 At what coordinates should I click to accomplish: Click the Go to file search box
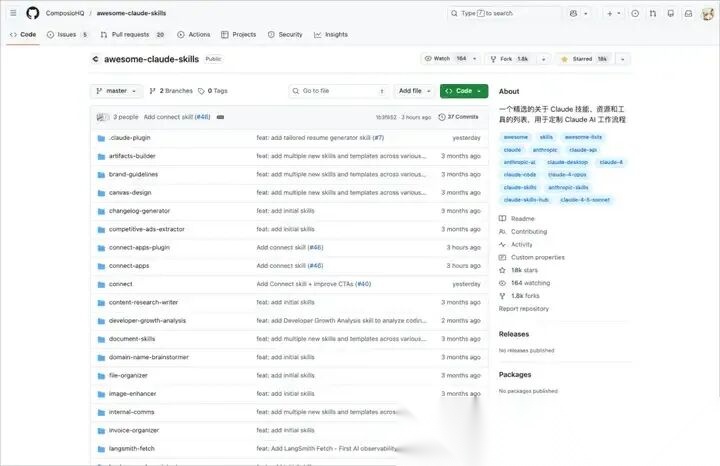[x=339, y=91]
